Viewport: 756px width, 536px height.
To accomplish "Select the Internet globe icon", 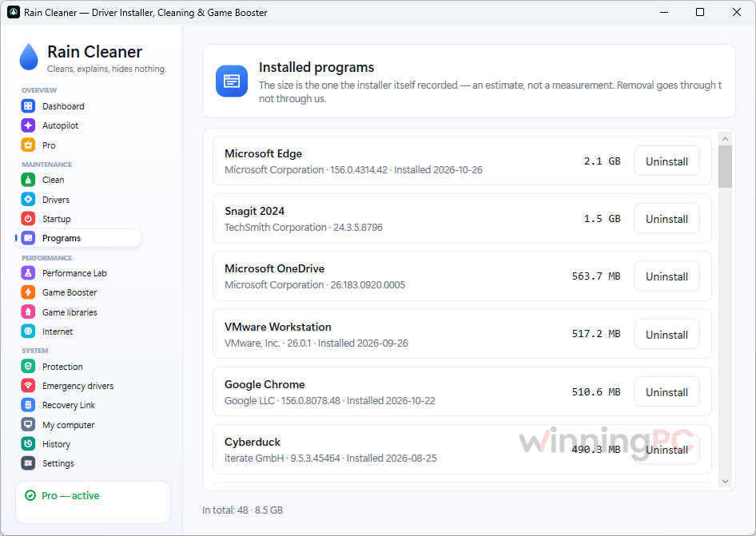I will [x=28, y=332].
